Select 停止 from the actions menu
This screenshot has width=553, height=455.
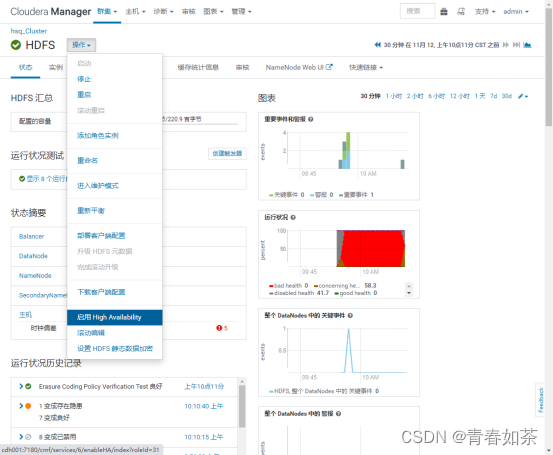tap(84, 79)
